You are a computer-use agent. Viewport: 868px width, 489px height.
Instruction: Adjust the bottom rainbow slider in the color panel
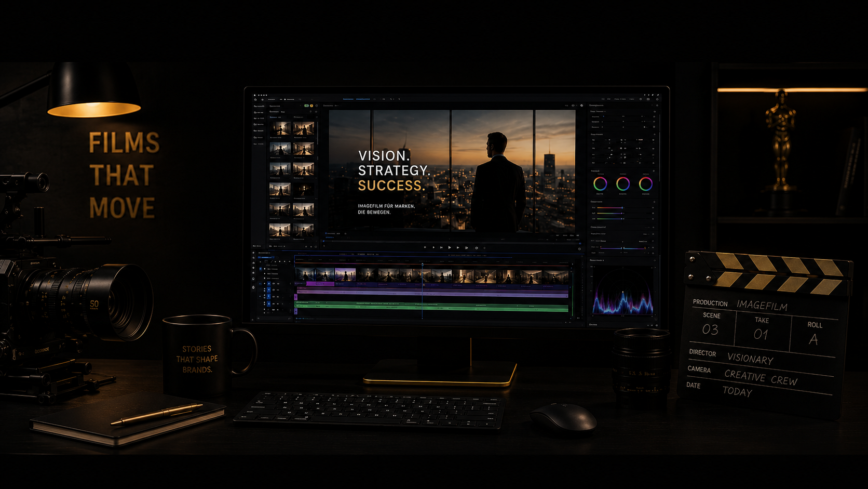(x=610, y=219)
